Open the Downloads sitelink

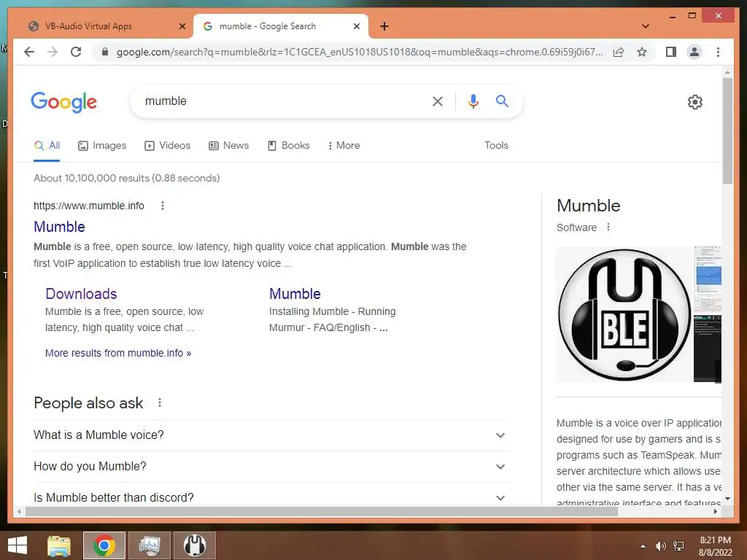81,294
